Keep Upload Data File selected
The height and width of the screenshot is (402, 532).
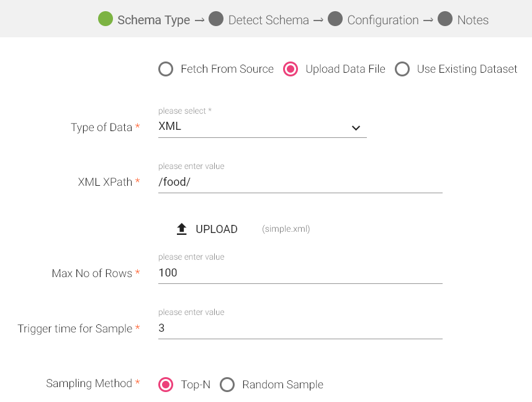[x=291, y=69]
